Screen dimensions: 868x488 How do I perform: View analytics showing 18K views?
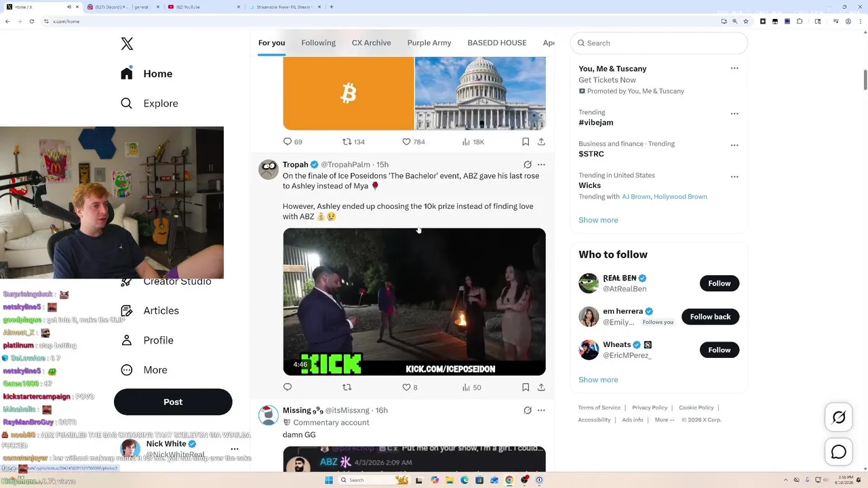[x=473, y=142]
